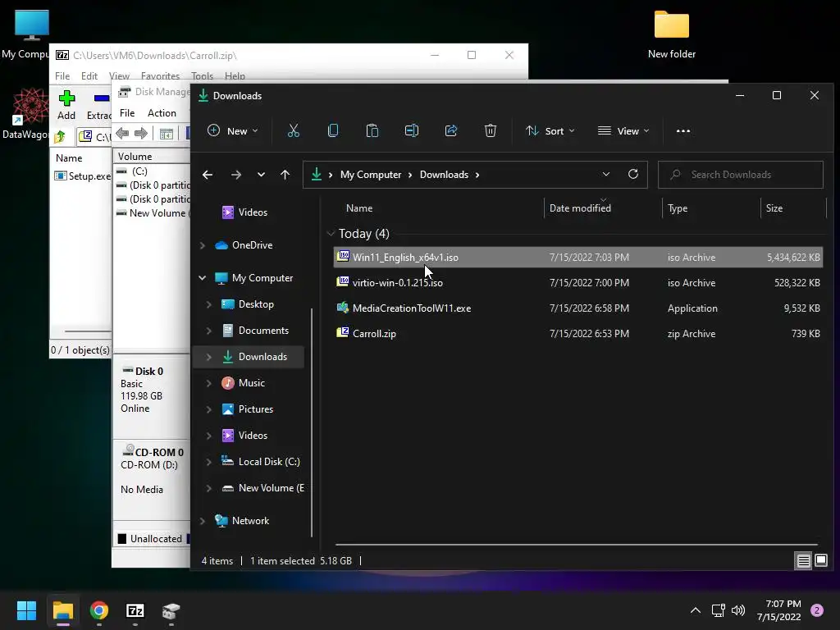
Task: Sort by Date modified column header
Action: 580,208
